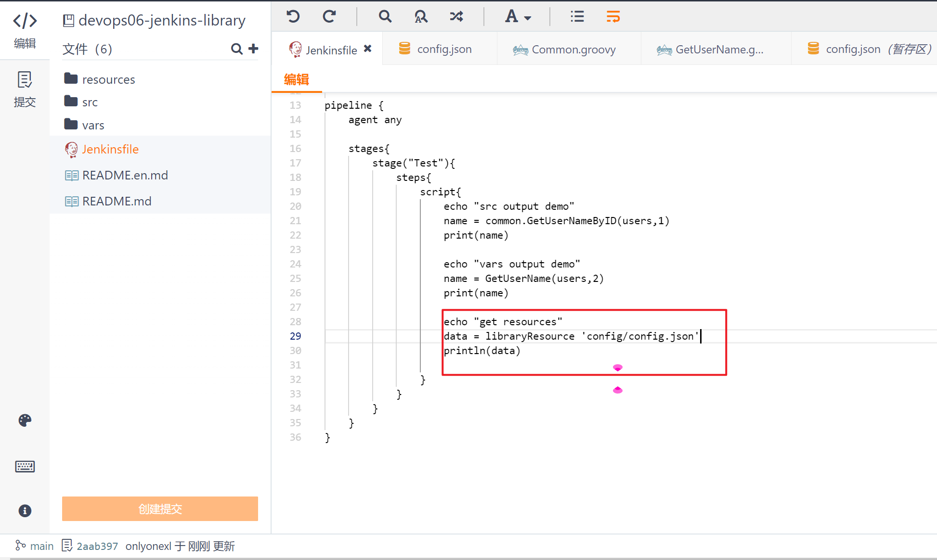
Task: Click line number 29 in the gutter
Action: pos(295,336)
